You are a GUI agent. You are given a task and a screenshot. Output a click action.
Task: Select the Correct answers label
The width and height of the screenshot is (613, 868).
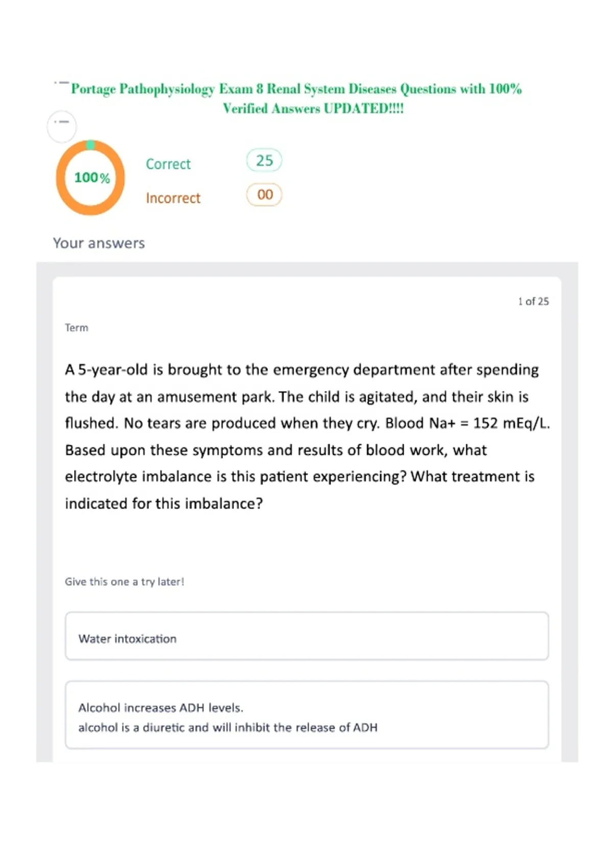point(168,164)
